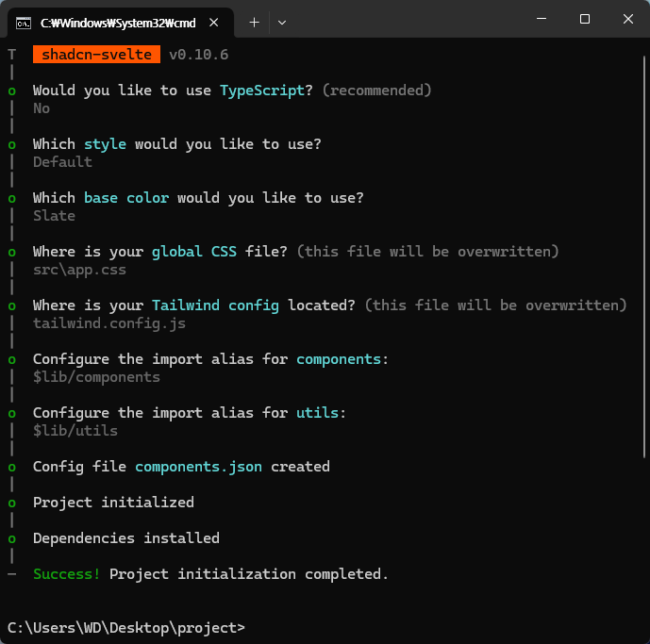Click the green 'Success!' text
Screen dimensions: 650x644
(67, 574)
